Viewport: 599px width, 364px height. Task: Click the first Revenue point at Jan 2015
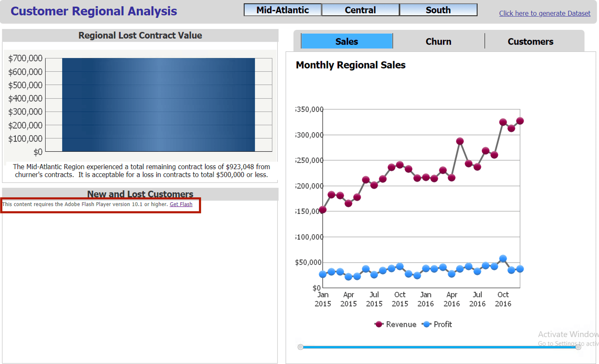pyautogui.click(x=323, y=210)
